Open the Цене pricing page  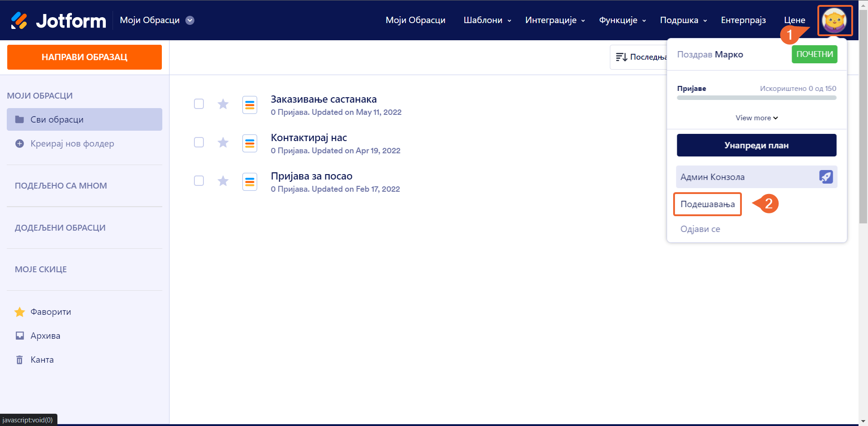pyautogui.click(x=795, y=20)
